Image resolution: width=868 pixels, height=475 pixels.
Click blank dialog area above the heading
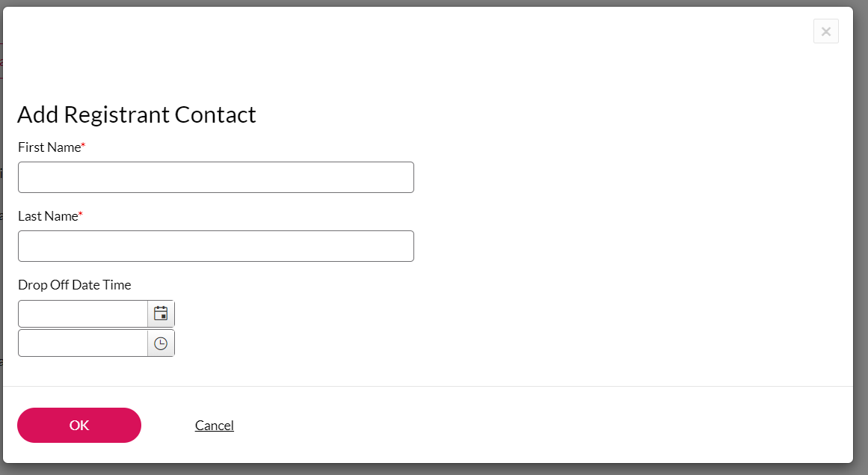(x=374, y=52)
